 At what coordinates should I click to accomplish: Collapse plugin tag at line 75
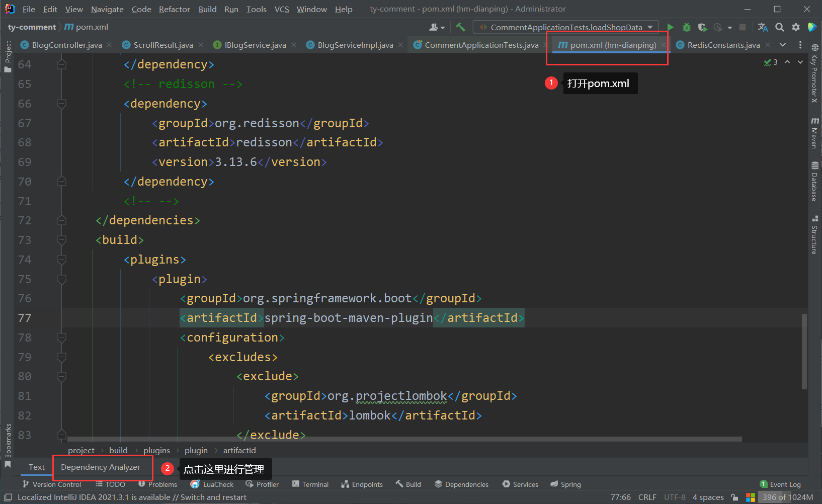pyautogui.click(x=62, y=279)
